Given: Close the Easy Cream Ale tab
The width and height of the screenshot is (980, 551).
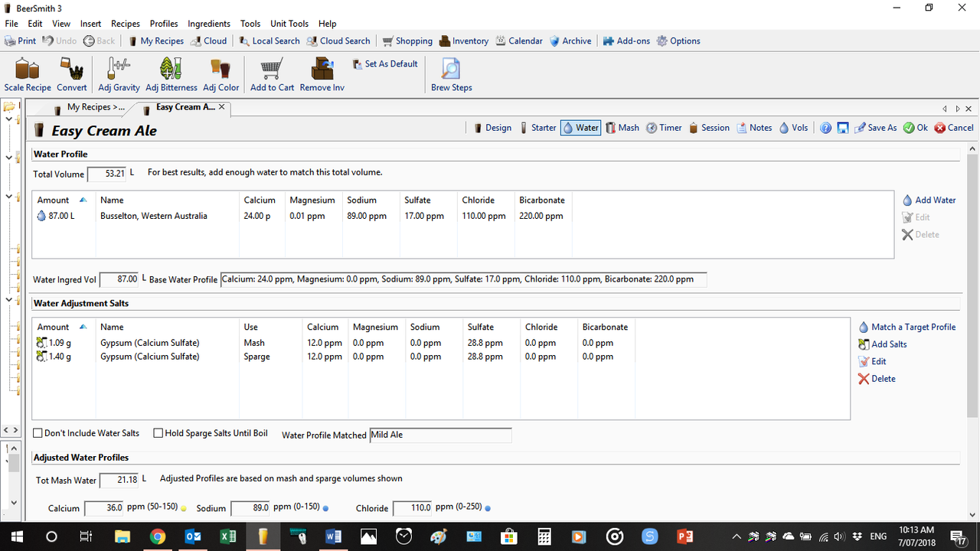Looking at the screenshot, I should coord(222,107).
